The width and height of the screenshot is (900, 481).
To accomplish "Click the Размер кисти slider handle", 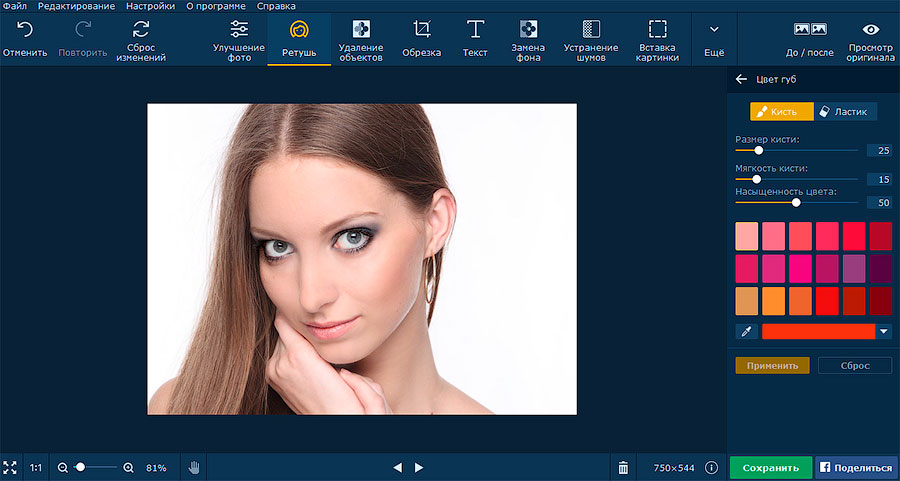I will tap(758, 150).
